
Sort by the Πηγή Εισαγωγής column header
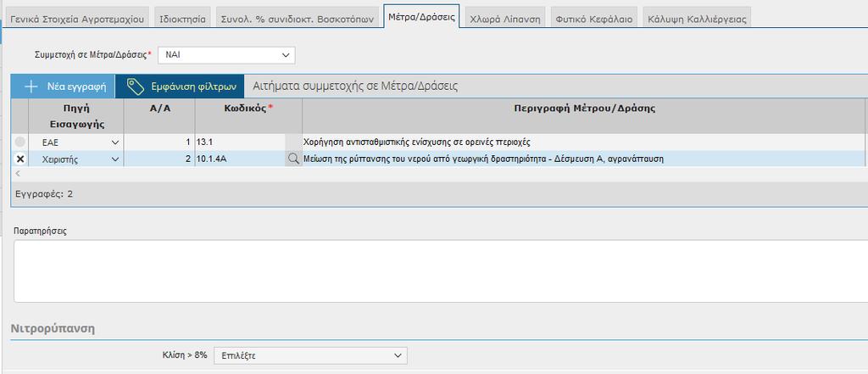(75, 116)
